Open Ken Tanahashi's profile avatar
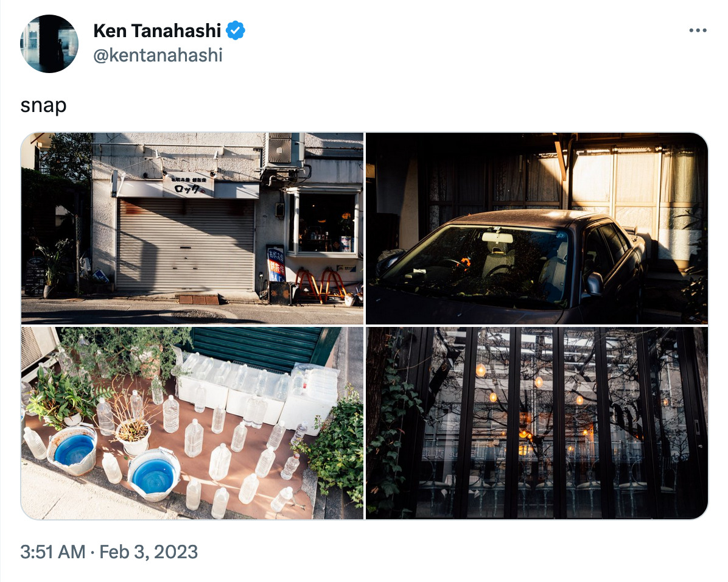The width and height of the screenshot is (728, 582). [49, 44]
